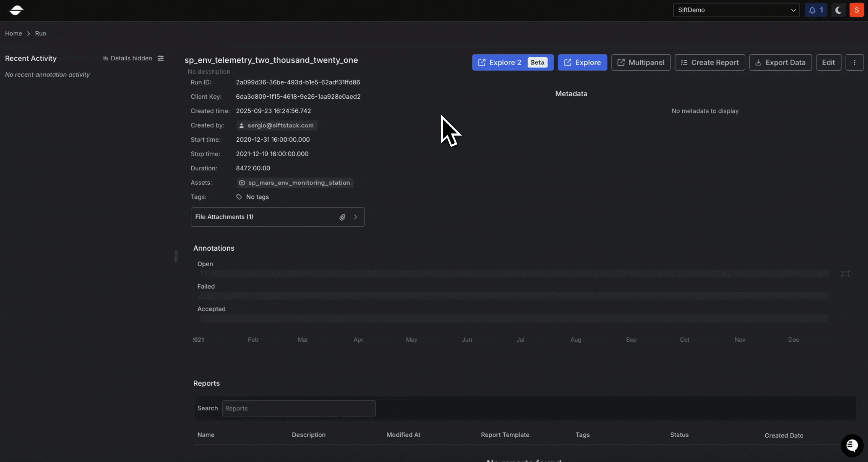Open the user avatar menu
This screenshot has height=462, width=868.
856,10
